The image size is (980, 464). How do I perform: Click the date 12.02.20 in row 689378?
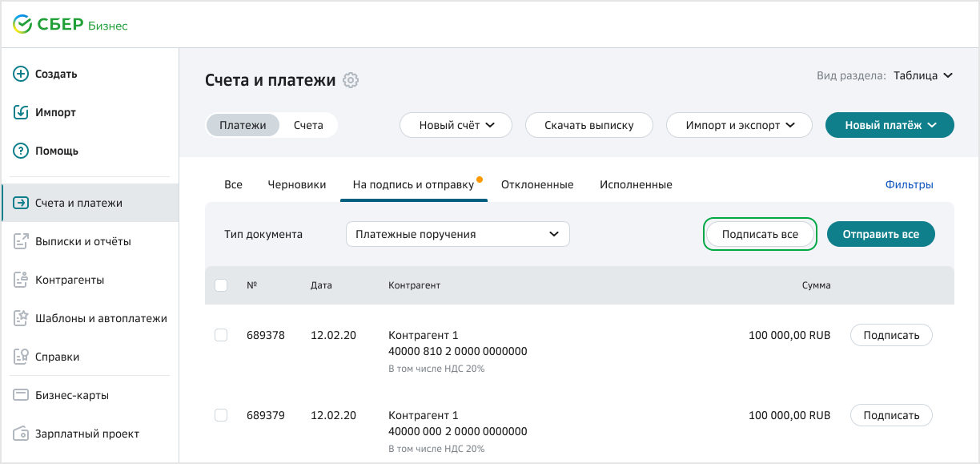click(x=333, y=335)
